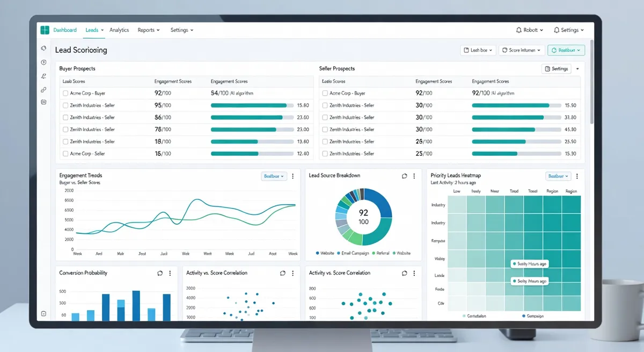Click the Robott notification bell icon
This screenshot has width=644, height=352.
pyautogui.click(x=518, y=30)
